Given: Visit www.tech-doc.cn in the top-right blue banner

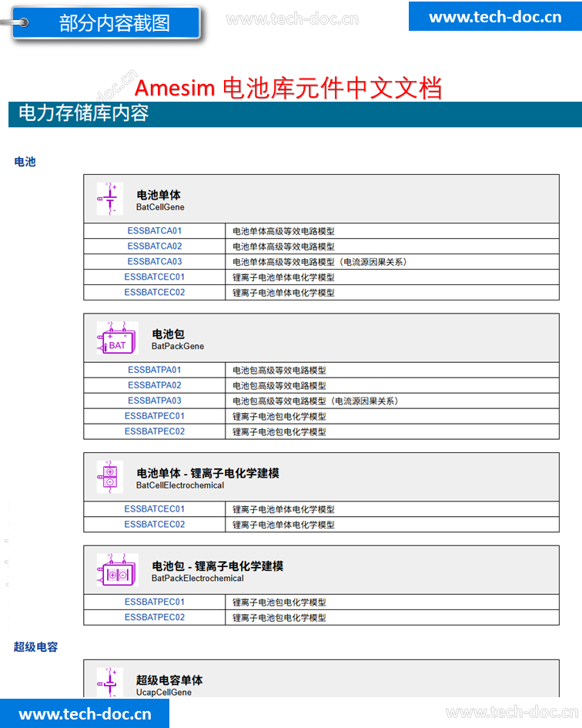Looking at the screenshot, I should click(x=495, y=17).
